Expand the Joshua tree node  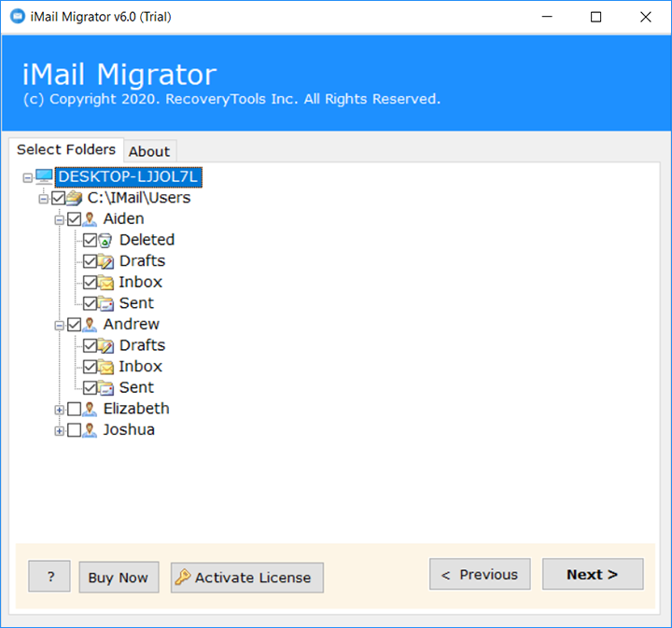[60, 430]
